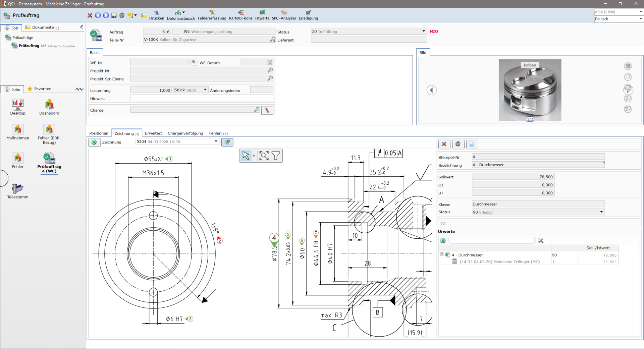Select Prüfauftrag 616 Kolben für Zugachse tree item
This screenshot has width=644, height=349.
43,46
